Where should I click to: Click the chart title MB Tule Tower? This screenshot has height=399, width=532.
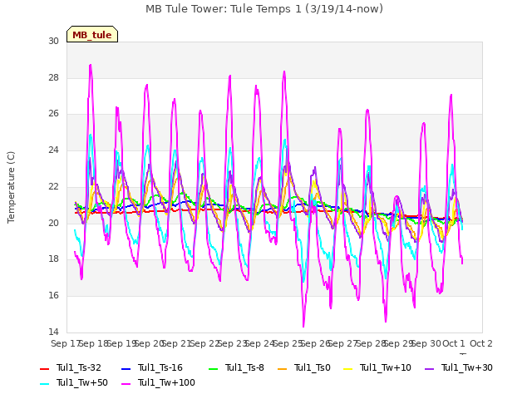pyautogui.click(x=264, y=8)
